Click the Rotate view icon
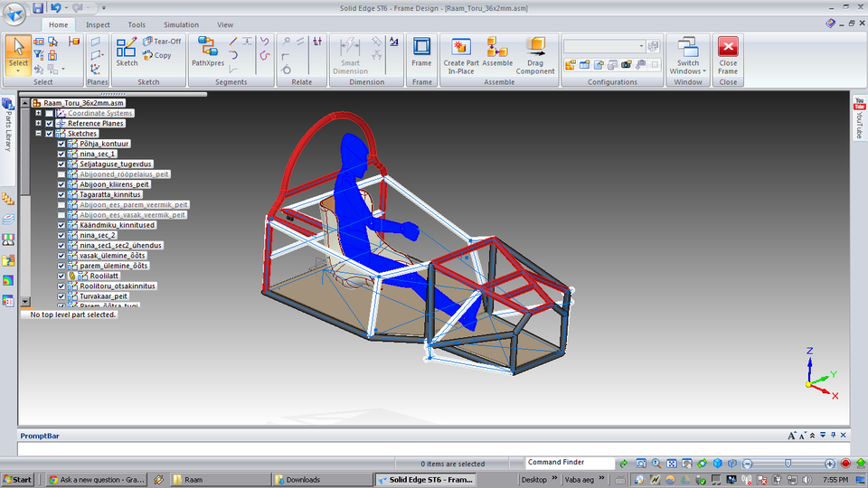 702,464
